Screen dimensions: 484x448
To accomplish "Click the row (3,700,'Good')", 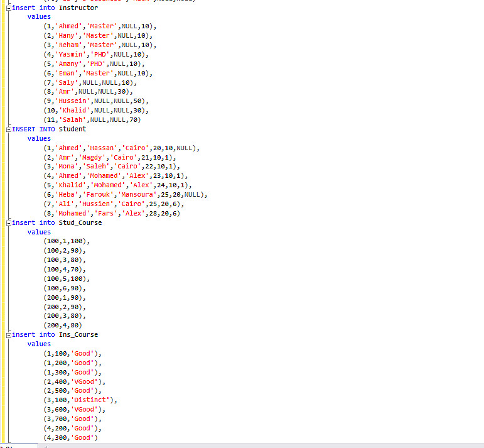I will pos(72,419).
